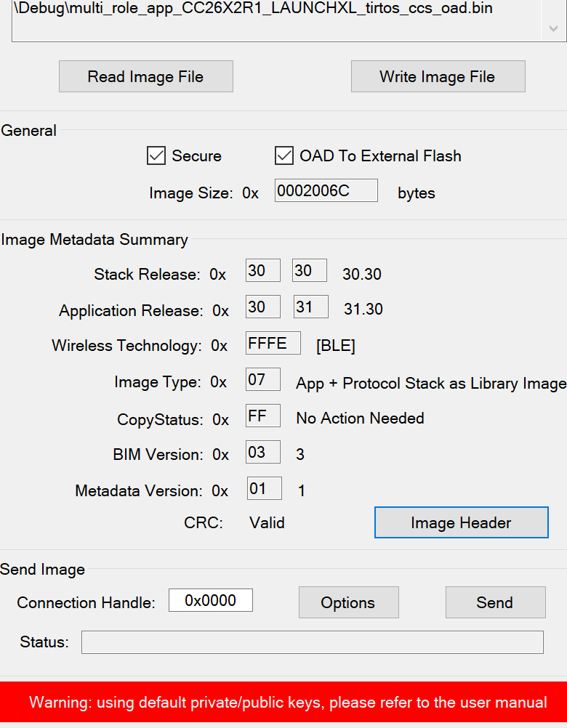The height and width of the screenshot is (728, 567).
Task: Click the CopyStatus FF field
Action: tap(262, 416)
